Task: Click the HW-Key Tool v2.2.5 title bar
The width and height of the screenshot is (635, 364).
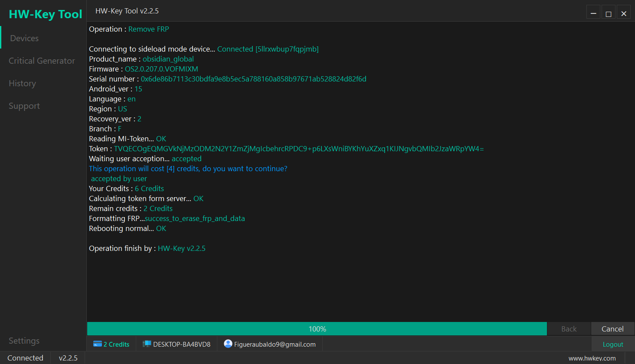Action: pos(127,11)
